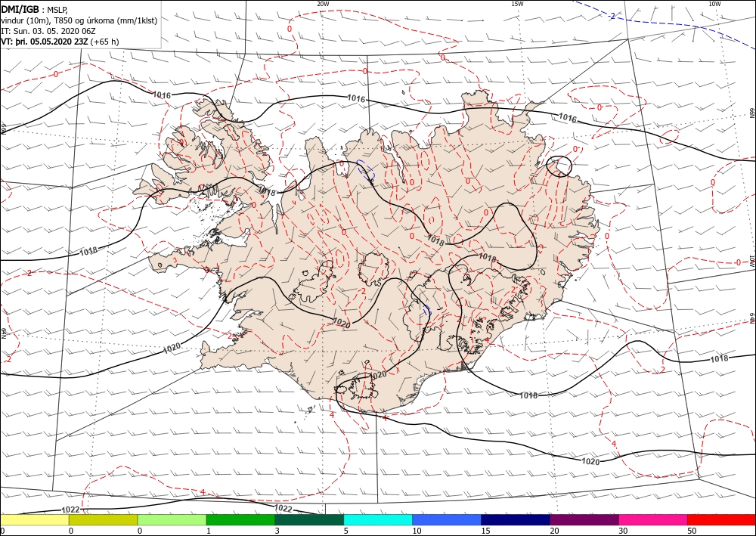Click the light green precipitation scale swatch
The image size is (756, 536).
click(x=172, y=519)
